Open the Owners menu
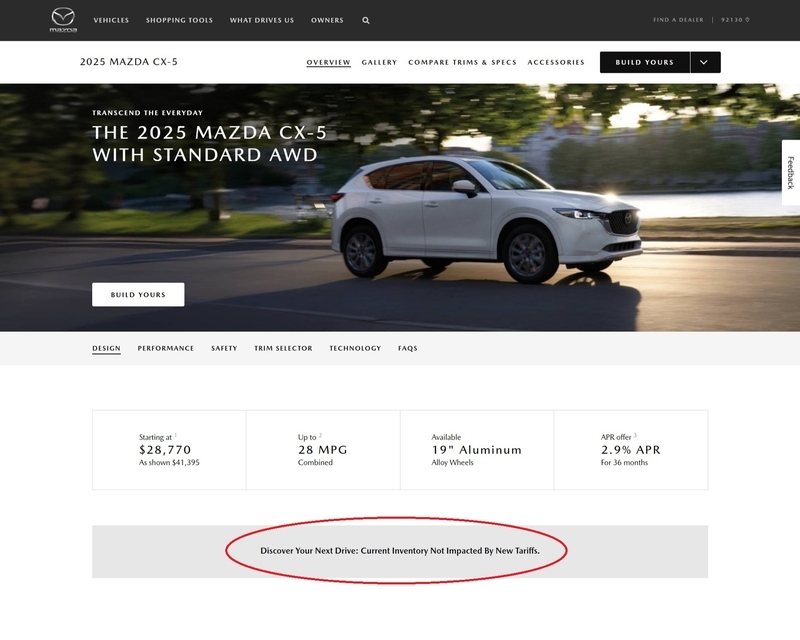The image size is (800, 640). point(327,20)
